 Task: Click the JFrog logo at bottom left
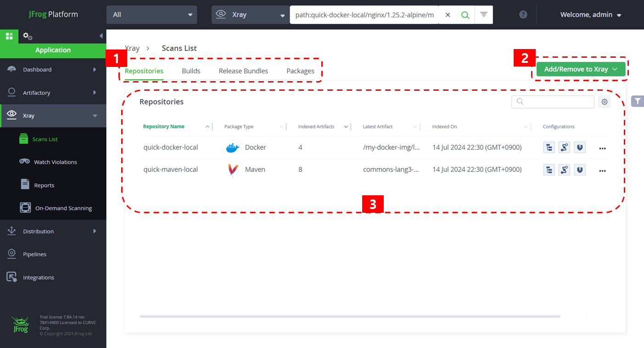21,325
